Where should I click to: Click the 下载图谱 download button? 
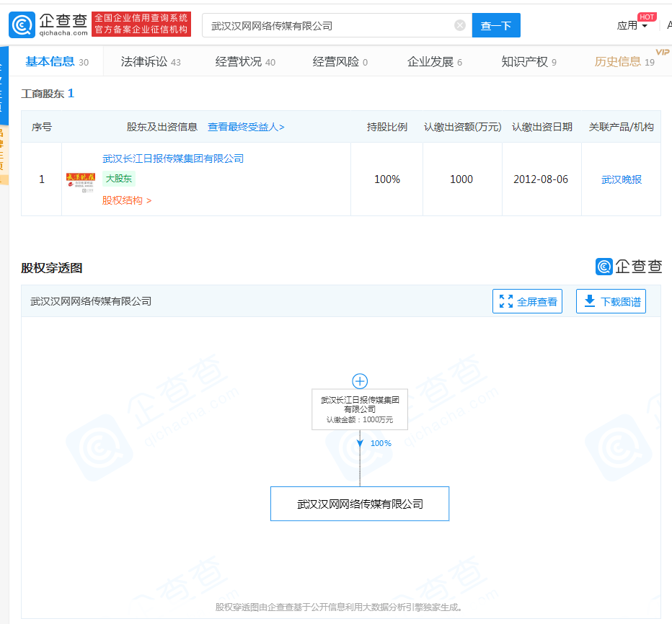pos(611,301)
